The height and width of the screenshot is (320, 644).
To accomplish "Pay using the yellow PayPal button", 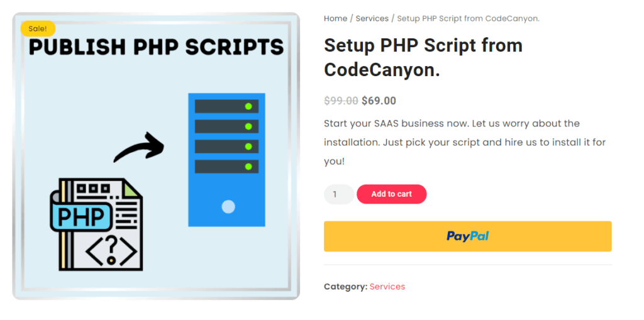I will [x=467, y=236].
